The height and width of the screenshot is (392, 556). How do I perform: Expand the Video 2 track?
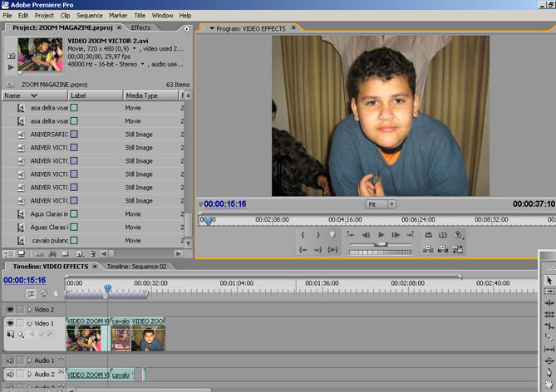click(x=29, y=310)
